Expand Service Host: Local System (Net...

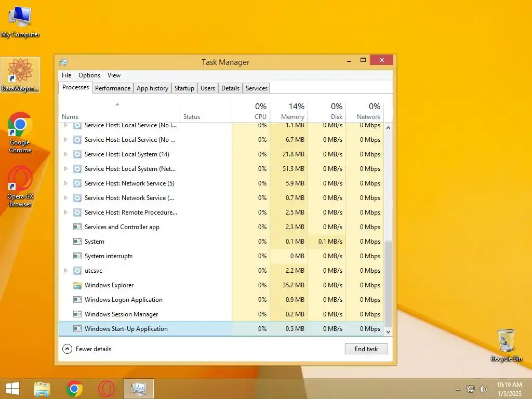pyautogui.click(x=66, y=169)
